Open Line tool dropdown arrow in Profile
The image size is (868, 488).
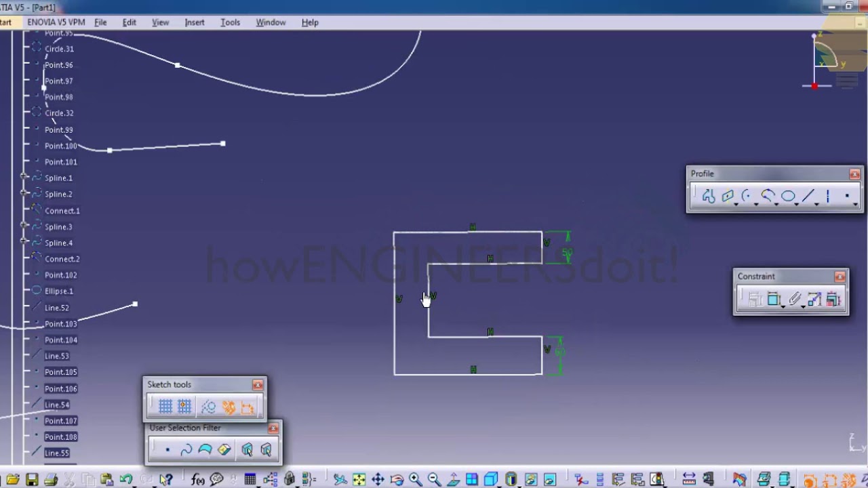(x=816, y=203)
